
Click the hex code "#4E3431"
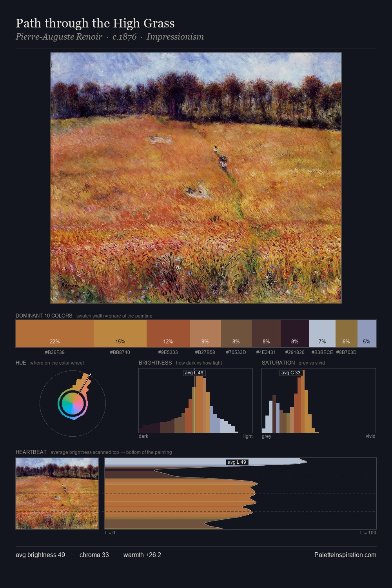pyautogui.click(x=266, y=352)
